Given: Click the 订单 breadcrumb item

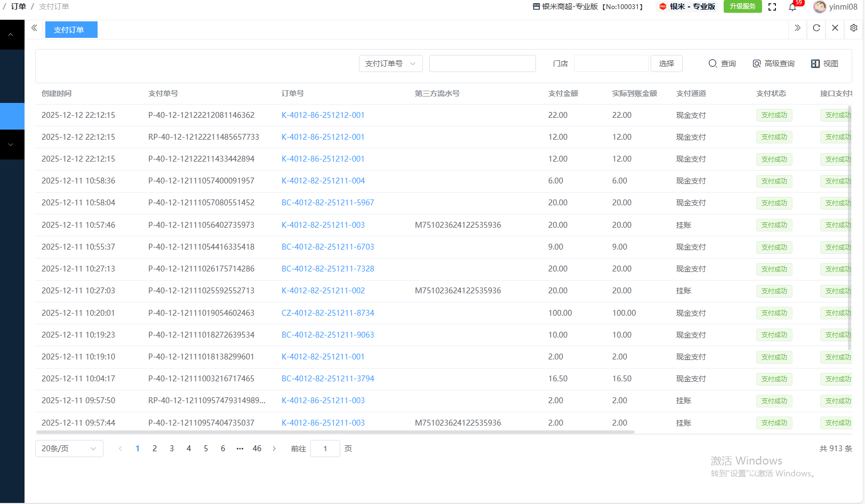Looking at the screenshot, I should point(18,6).
